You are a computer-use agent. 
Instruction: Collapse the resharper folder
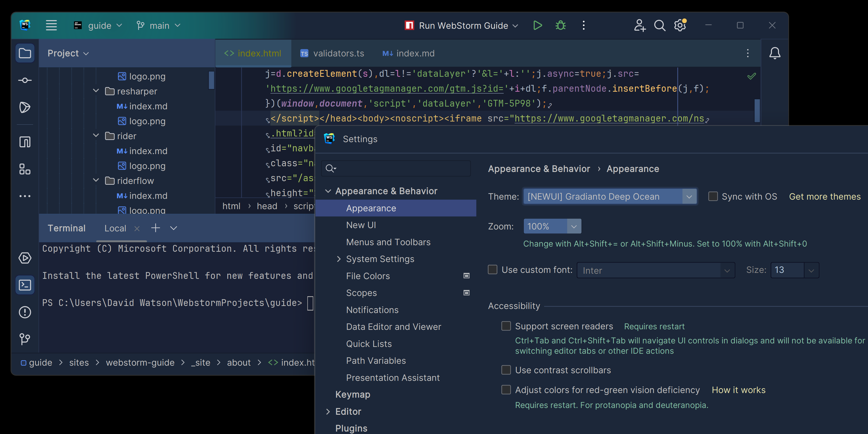point(96,91)
